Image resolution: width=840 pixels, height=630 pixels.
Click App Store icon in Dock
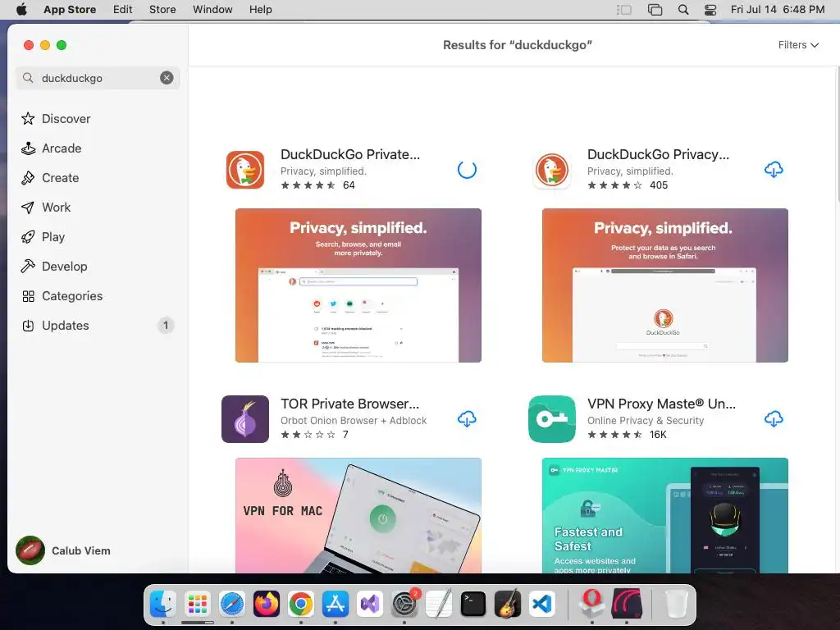coord(336,605)
